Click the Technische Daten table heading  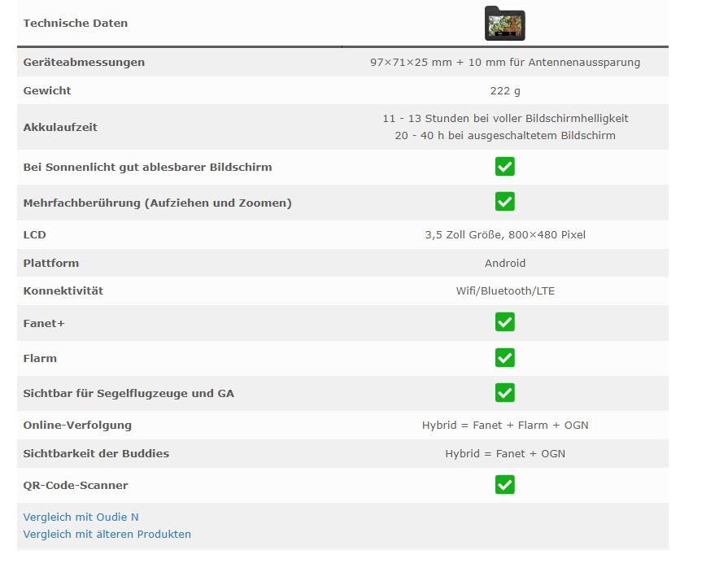click(75, 24)
